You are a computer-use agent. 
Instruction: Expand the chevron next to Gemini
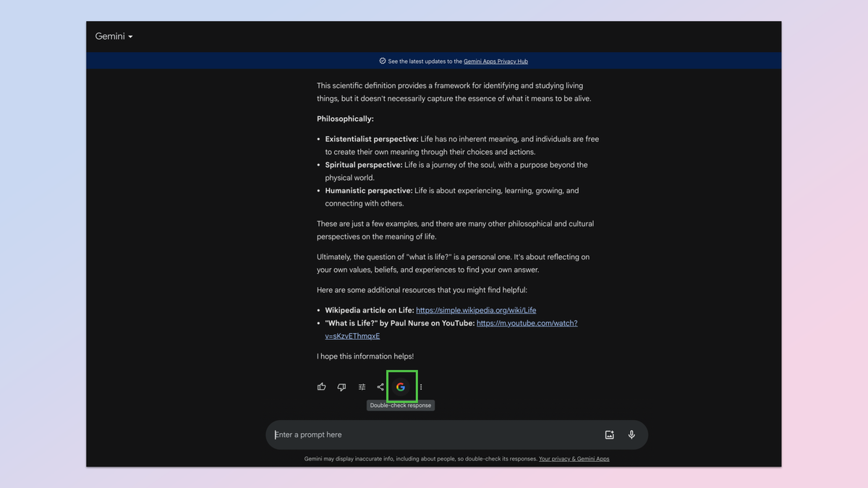pyautogui.click(x=130, y=36)
